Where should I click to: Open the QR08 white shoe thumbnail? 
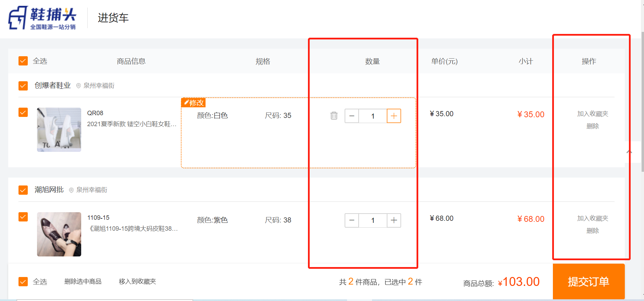(59, 130)
